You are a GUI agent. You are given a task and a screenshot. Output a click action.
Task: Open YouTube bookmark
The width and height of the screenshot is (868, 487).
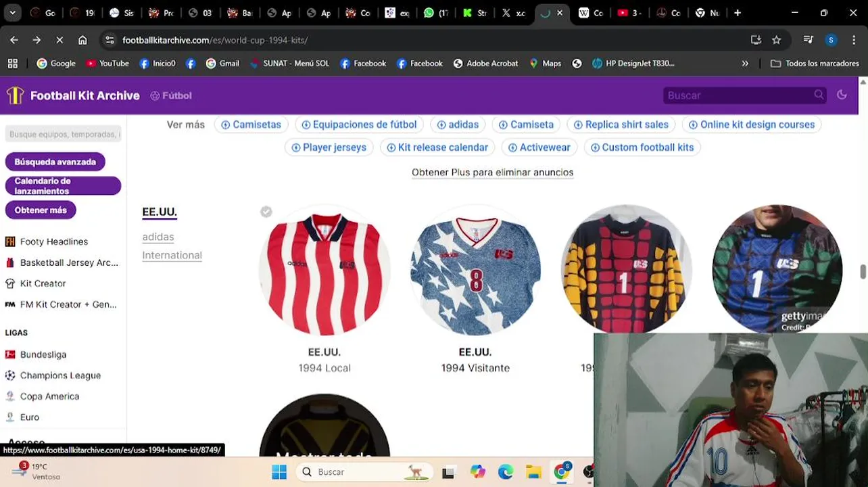click(107, 63)
